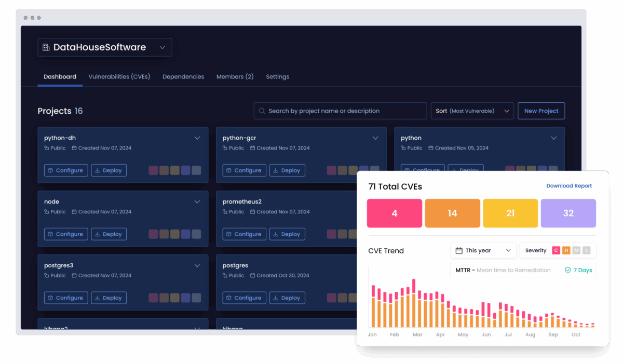Toggle the Medium 'M' severity filter

(576, 250)
